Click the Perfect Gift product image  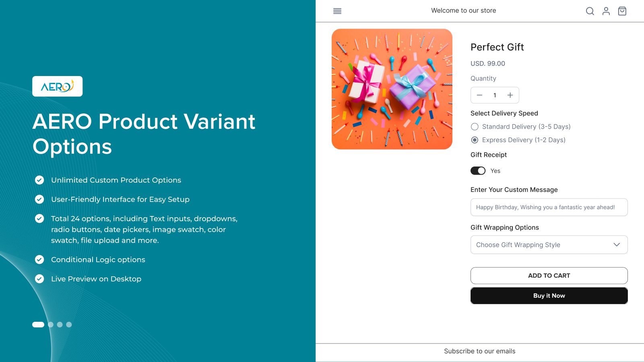click(x=392, y=89)
